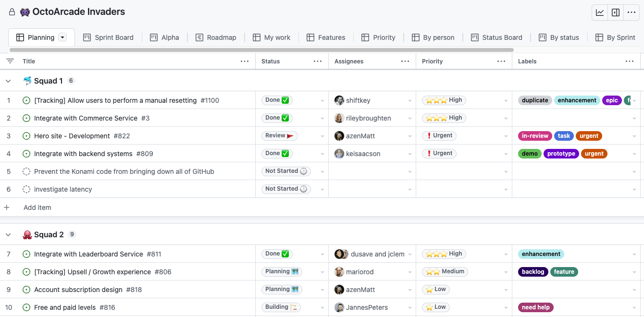This screenshot has height=317, width=644.
Task: Click the urgent label in row 4
Action: pos(594,154)
